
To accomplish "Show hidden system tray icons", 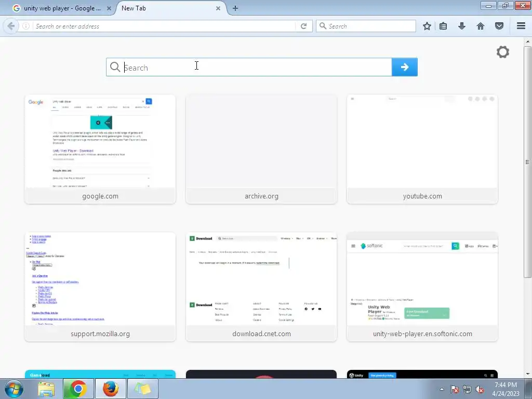I will click(442, 389).
